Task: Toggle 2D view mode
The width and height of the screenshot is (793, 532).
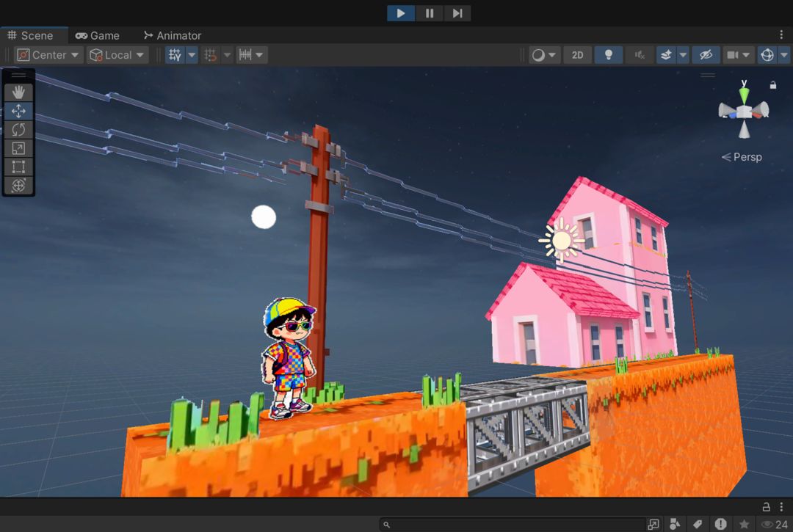Action: pyautogui.click(x=577, y=55)
